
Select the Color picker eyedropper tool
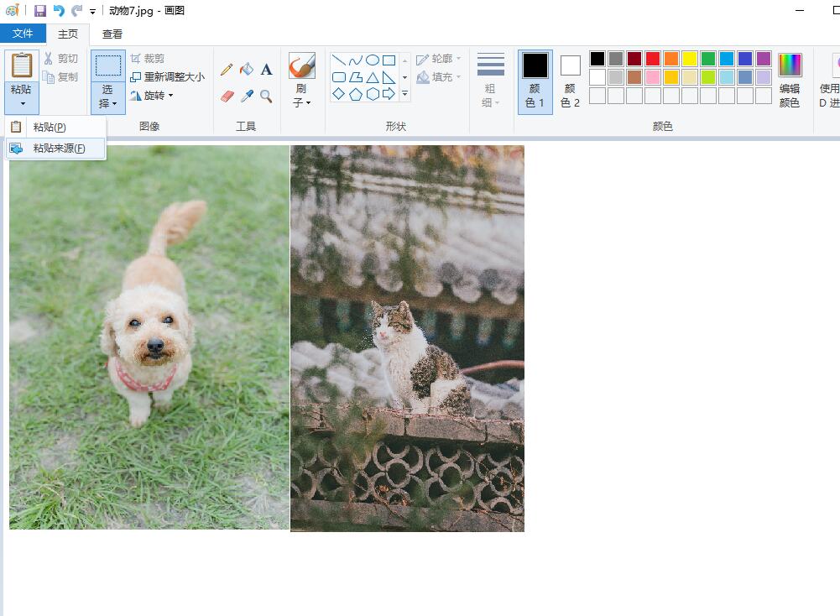point(247,97)
